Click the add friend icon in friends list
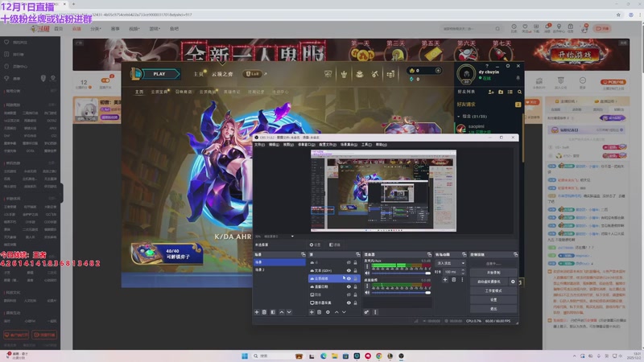The height and width of the screenshot is (362, 644). pos(491,92)
